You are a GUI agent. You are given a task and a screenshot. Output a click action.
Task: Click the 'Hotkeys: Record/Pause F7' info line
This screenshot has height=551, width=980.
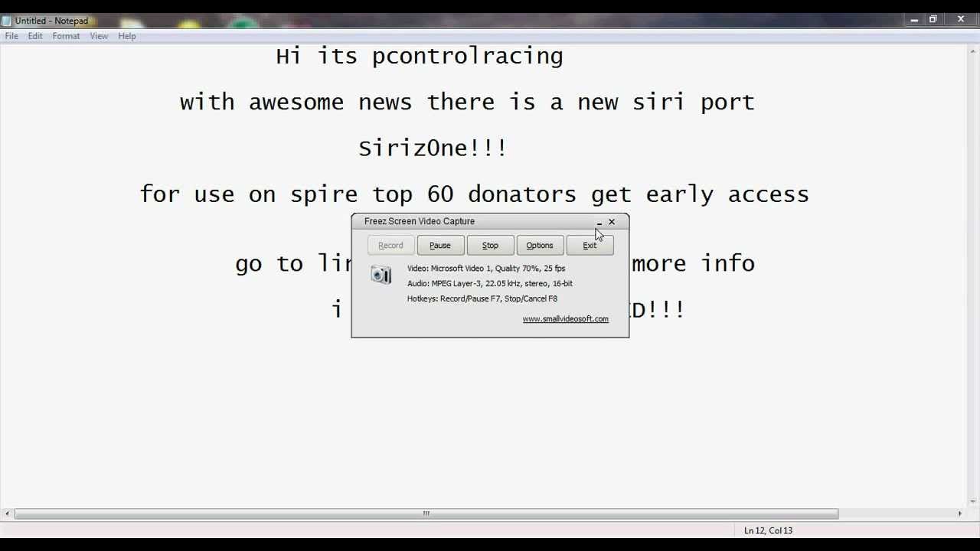pyautogui.click(x=482, y=298)
